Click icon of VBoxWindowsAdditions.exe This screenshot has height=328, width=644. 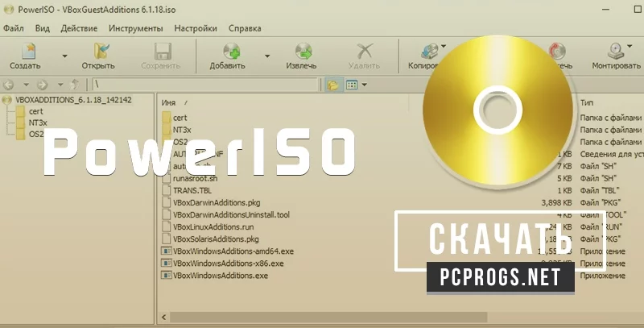click(x=166, y=276)
